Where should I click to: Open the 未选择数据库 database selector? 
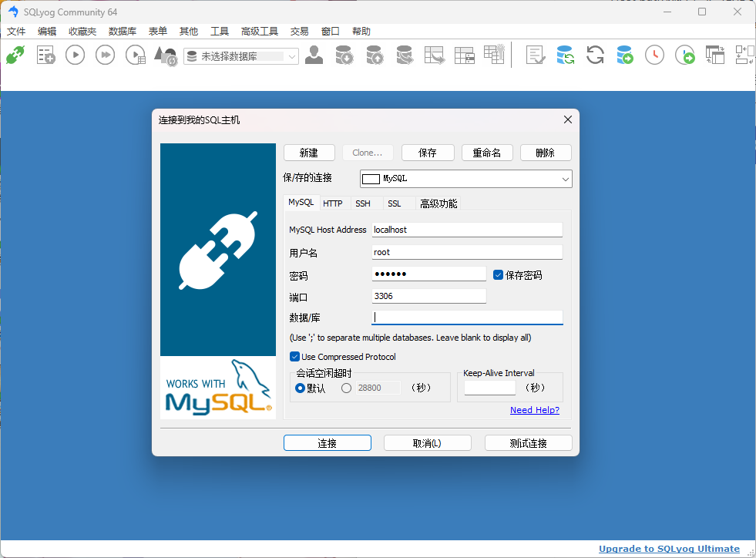240,55
